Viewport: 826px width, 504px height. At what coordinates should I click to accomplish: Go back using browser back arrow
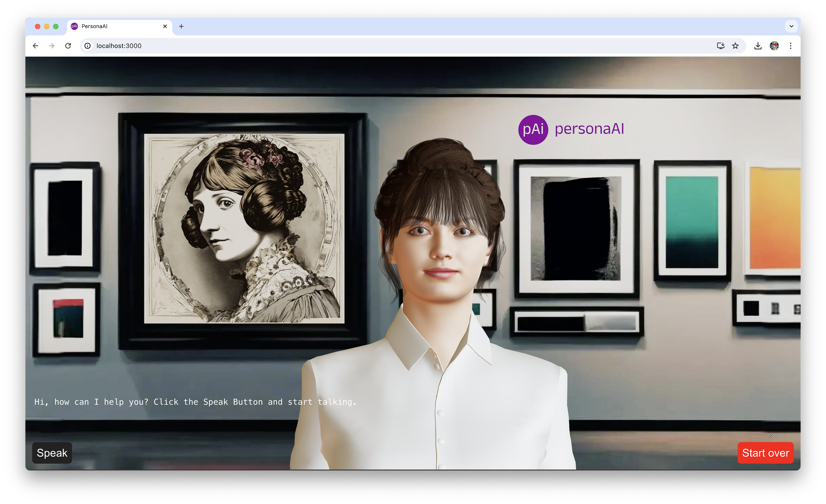[35, 46]
